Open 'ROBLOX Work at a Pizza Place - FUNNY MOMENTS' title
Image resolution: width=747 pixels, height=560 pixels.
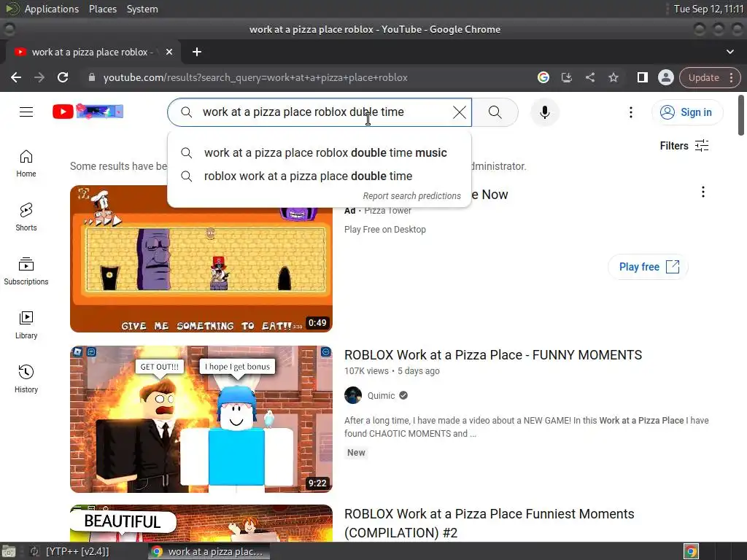click(493, 355)
